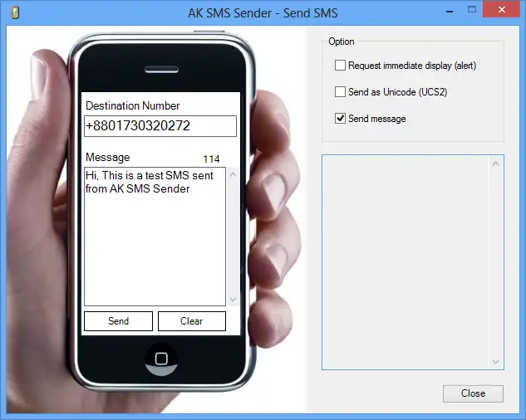526x420 pixels.
Task: Close the window with the red X
Action: [502, 10]
